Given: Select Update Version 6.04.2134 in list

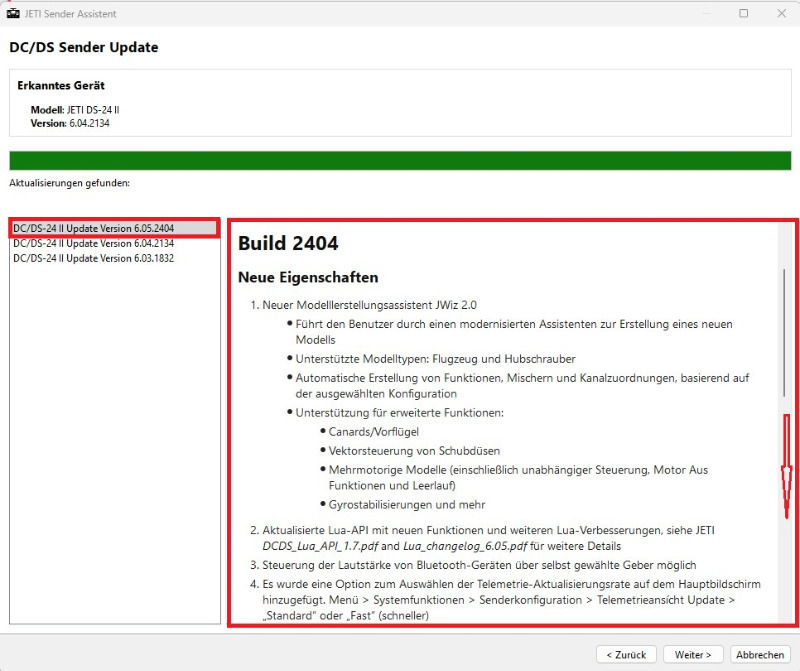Looking at the screenshot, I should [x=114, y=243].
